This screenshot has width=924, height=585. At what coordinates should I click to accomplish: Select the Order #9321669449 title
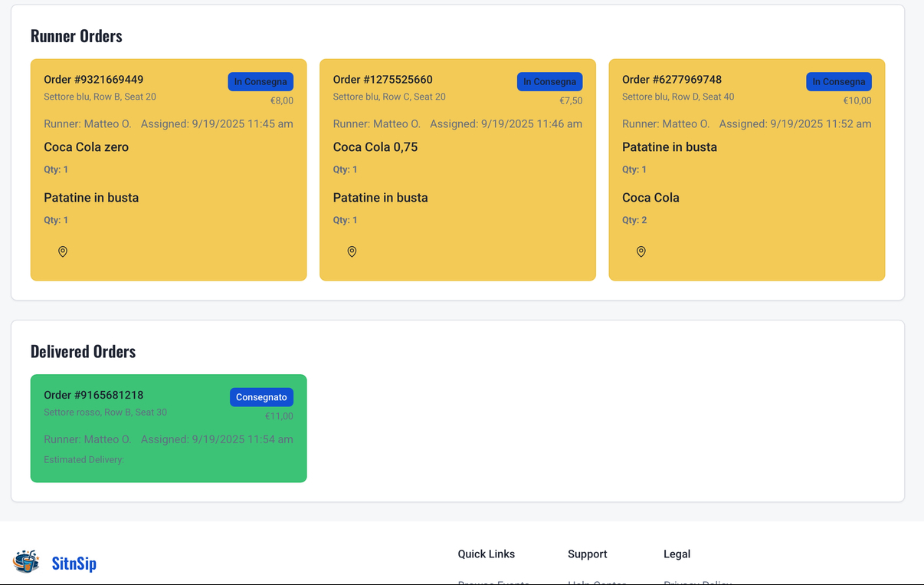click(x=93, y=80)
